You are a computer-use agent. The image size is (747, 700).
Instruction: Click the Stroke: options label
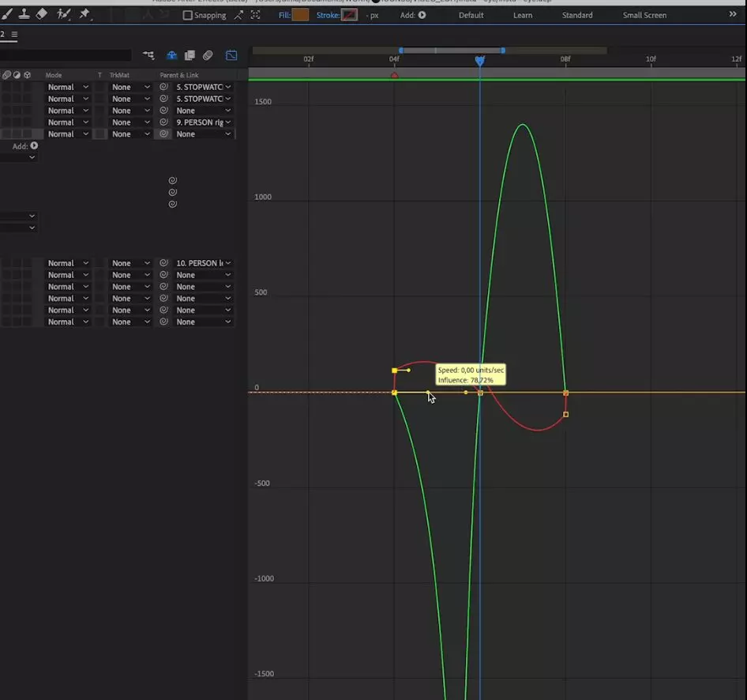point(328,15)
